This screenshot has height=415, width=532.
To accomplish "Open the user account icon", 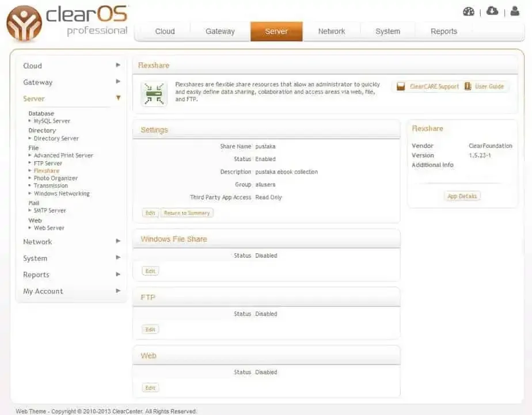I will click(515, 12).
